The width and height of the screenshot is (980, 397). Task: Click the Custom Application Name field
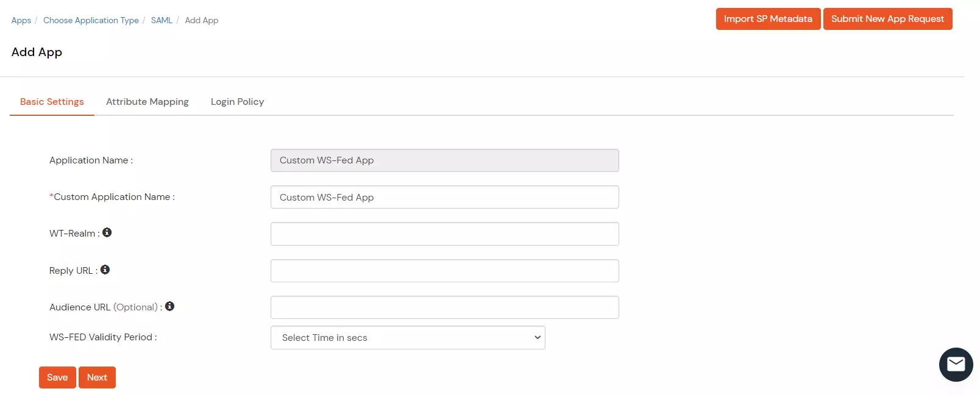[445, 197]
